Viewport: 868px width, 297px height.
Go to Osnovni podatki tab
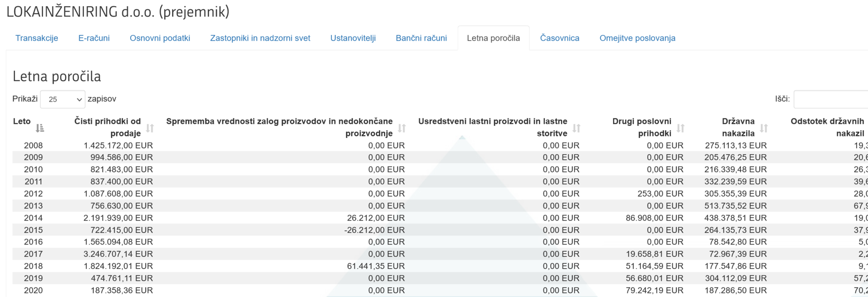point(160,38)
